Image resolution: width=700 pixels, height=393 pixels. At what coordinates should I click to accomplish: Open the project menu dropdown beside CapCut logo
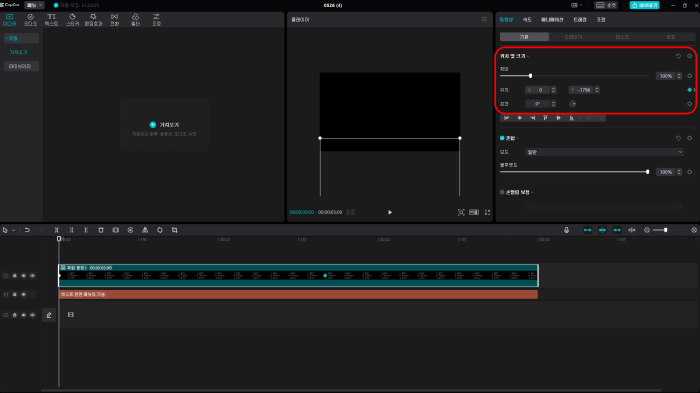click(34, 5)
